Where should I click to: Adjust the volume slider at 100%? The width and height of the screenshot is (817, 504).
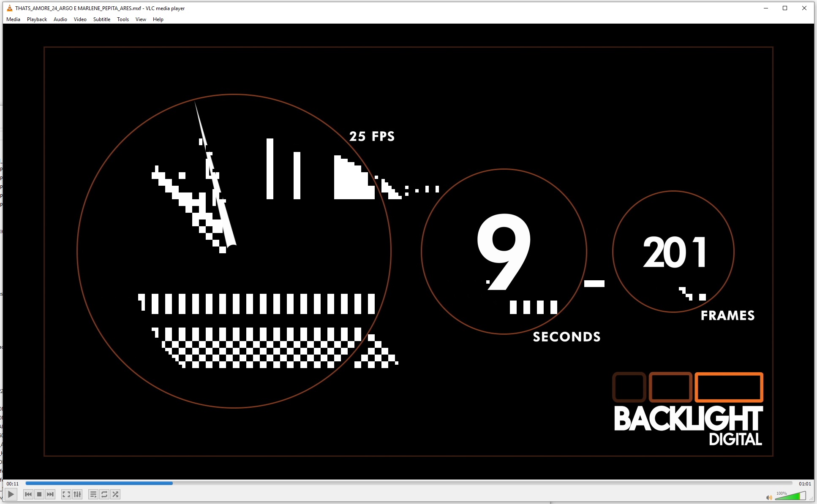click(790, 496)
